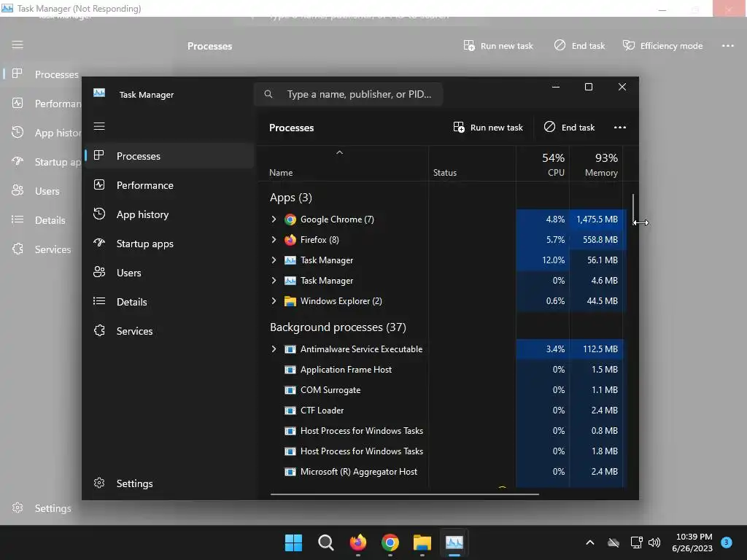This screenshot has height=560, width=747.
Task: Sort by the 93% Memory column header
Action: tap(596, 164)
